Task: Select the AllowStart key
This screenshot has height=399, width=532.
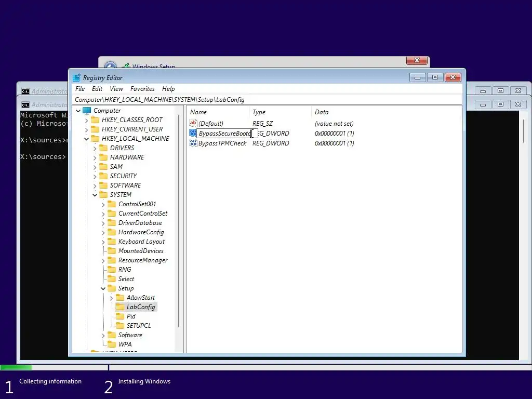Action: [x=141, y=298]
